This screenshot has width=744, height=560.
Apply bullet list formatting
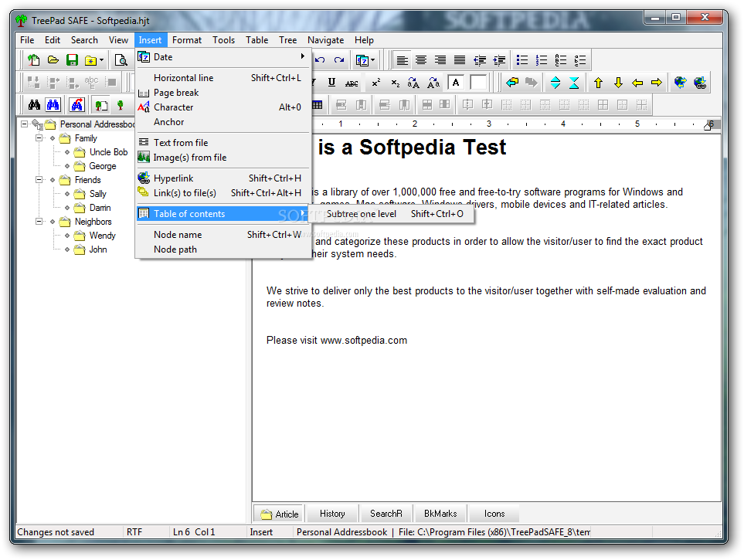522,60
